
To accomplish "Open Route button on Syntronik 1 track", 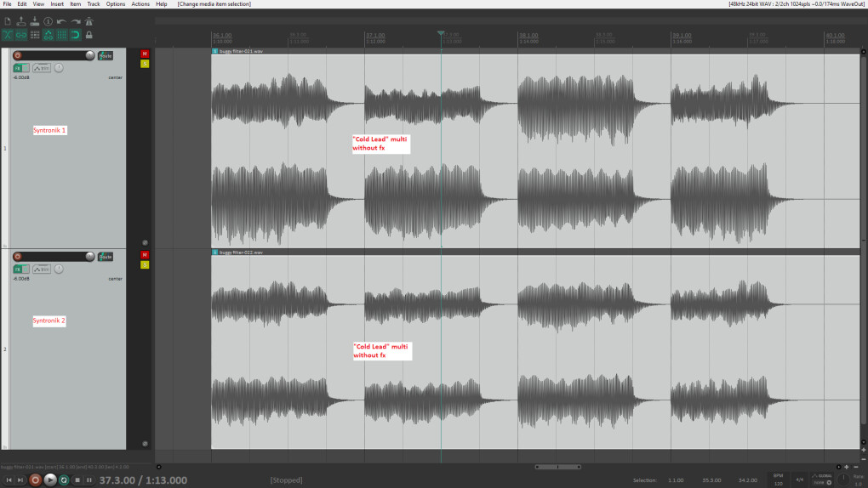I will [106, 55].
